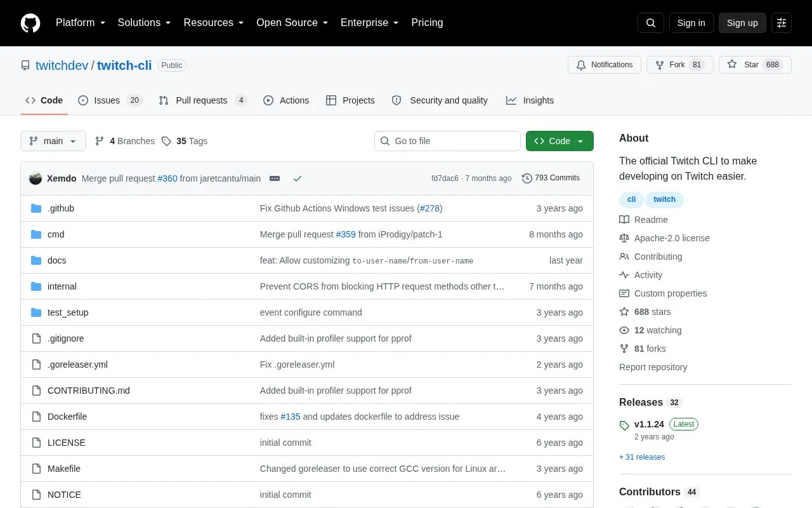
Task: Open the main branch selector
Action: (x=53, y=141)
